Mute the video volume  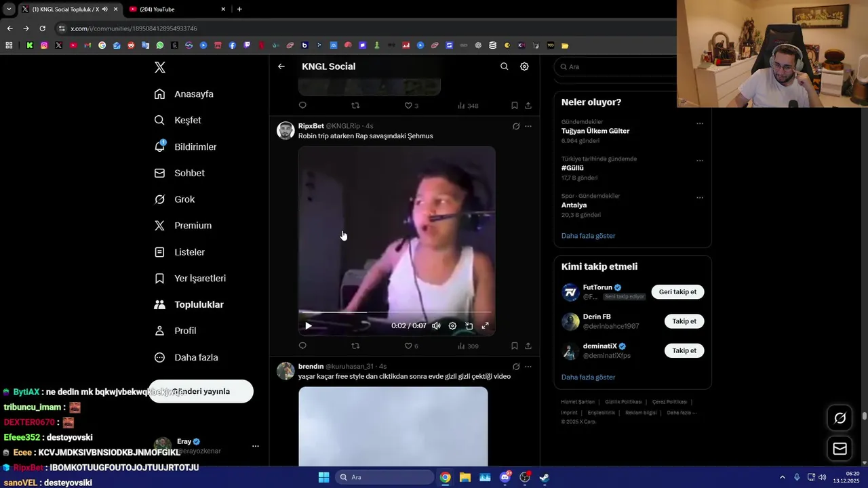[436, 326]
